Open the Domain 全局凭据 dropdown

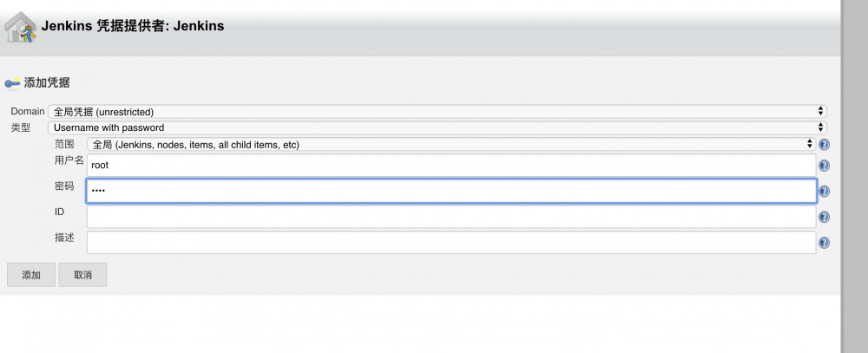[x=437, y=112]
